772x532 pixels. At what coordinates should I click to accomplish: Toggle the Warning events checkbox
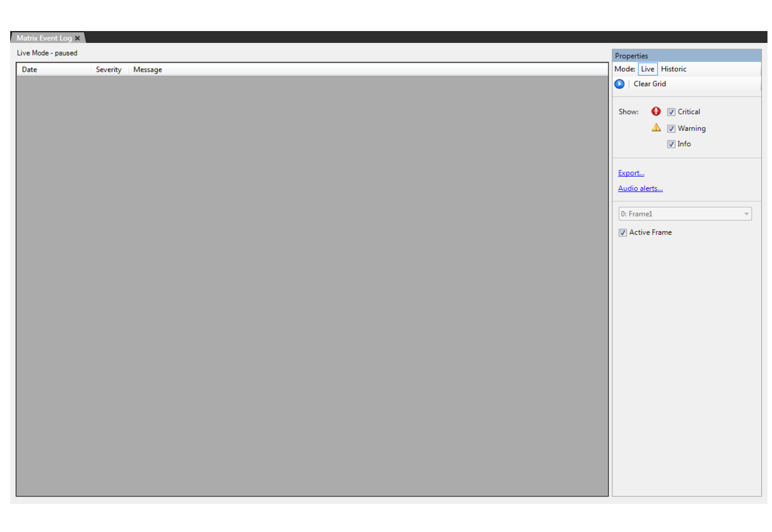coord(671,129)
